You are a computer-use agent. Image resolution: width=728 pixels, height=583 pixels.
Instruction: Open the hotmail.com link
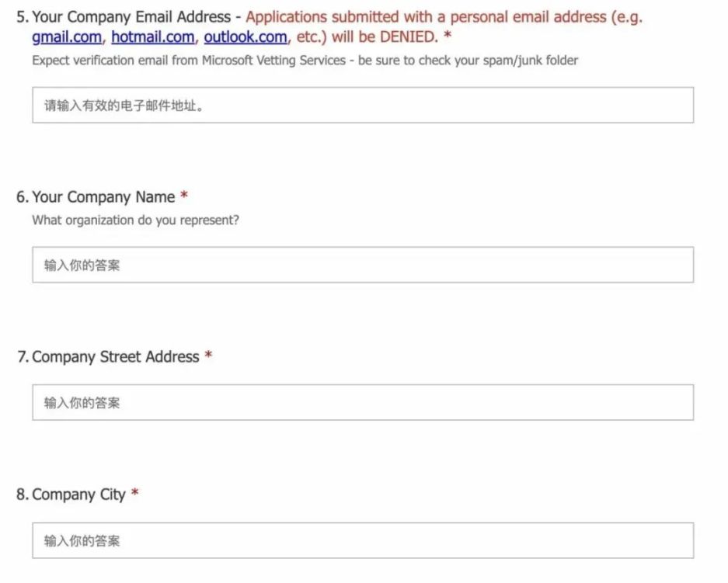[x=153, y=37]
